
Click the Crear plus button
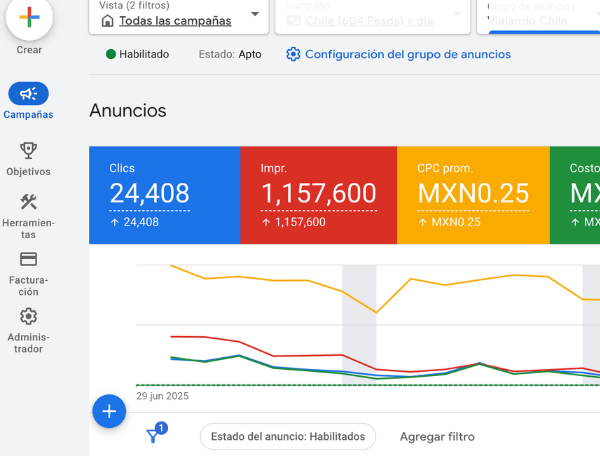(x=29, y=17)
